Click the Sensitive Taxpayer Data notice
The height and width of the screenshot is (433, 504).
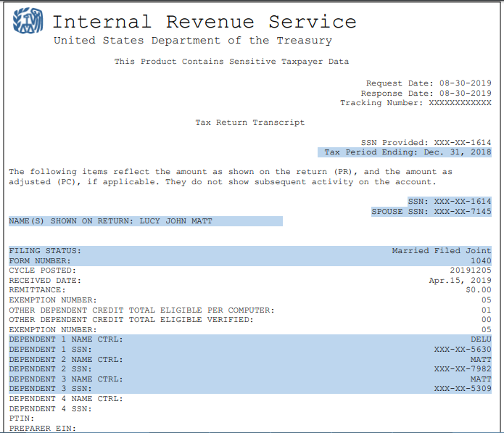point(231,62)
